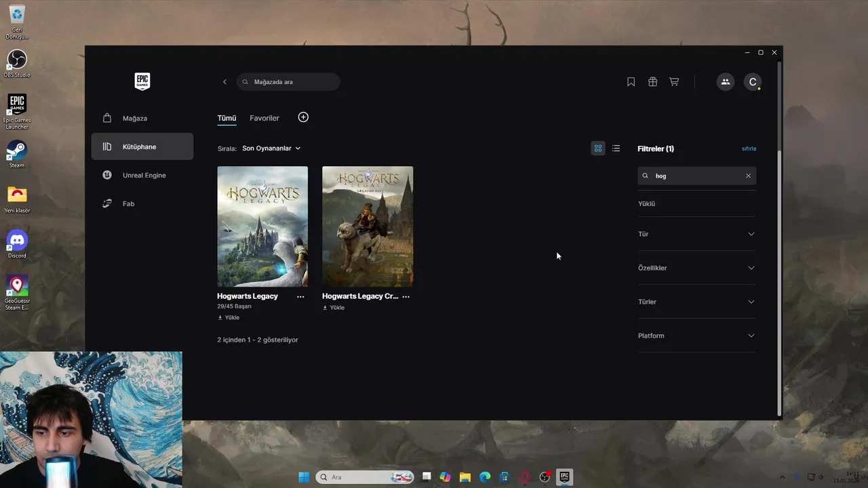868x488 pixels.
Task: Select the GeoGuessr Steam desktop icon
Action: point(17,293)
